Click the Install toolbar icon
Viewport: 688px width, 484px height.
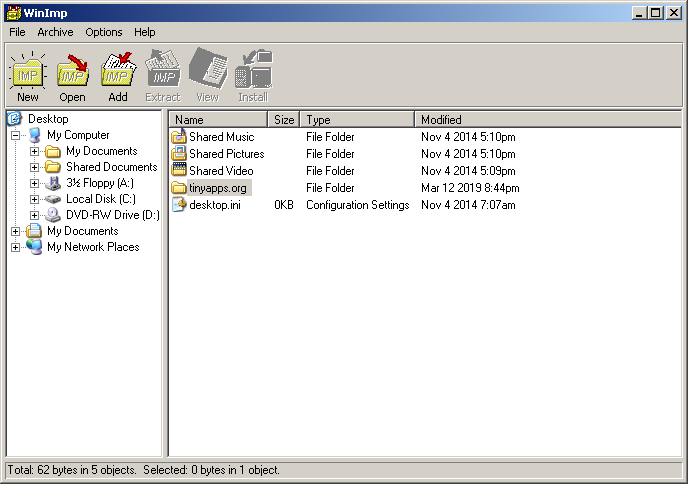[252, 72]
